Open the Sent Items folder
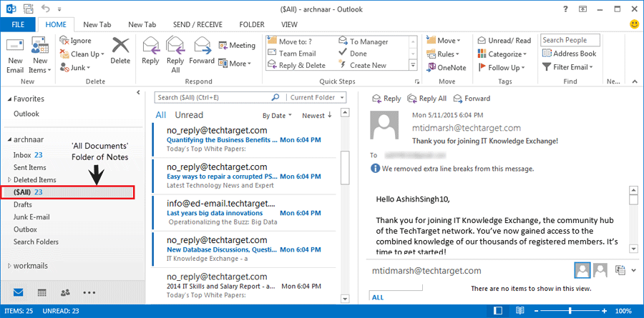The width and height of the screenshot is (644, 318). 29,167
